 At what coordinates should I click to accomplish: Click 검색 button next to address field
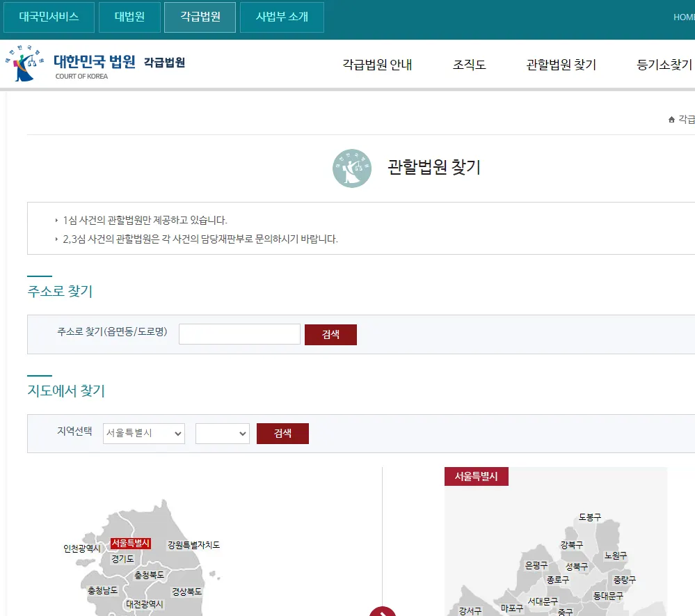coord(330,334)
